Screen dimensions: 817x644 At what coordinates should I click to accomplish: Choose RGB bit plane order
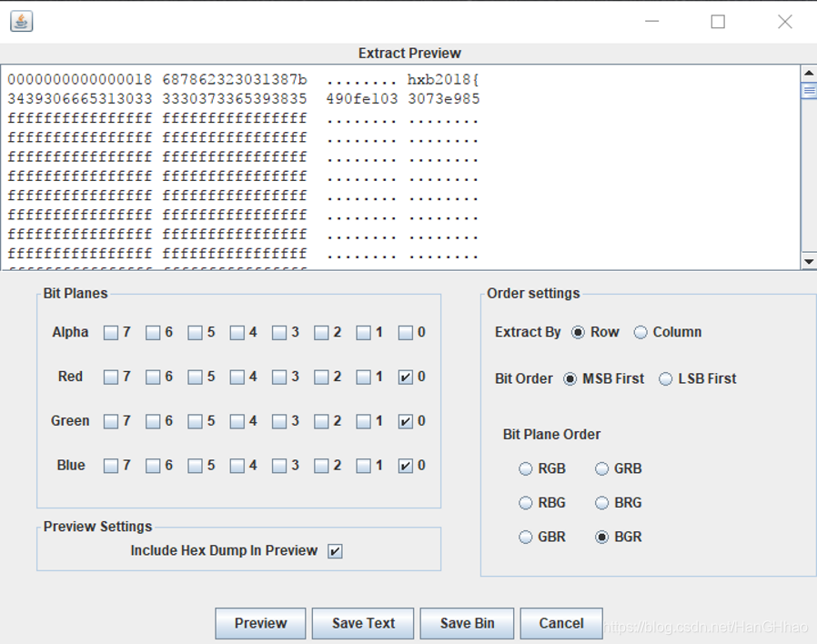coord(526,469)
